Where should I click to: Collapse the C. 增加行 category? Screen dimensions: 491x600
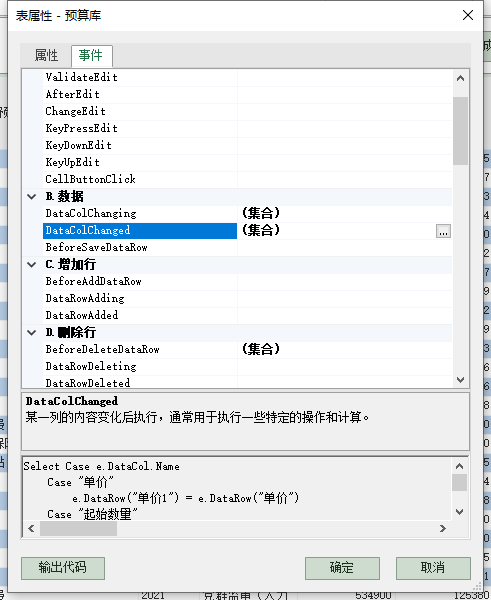(x=32, y=264)
